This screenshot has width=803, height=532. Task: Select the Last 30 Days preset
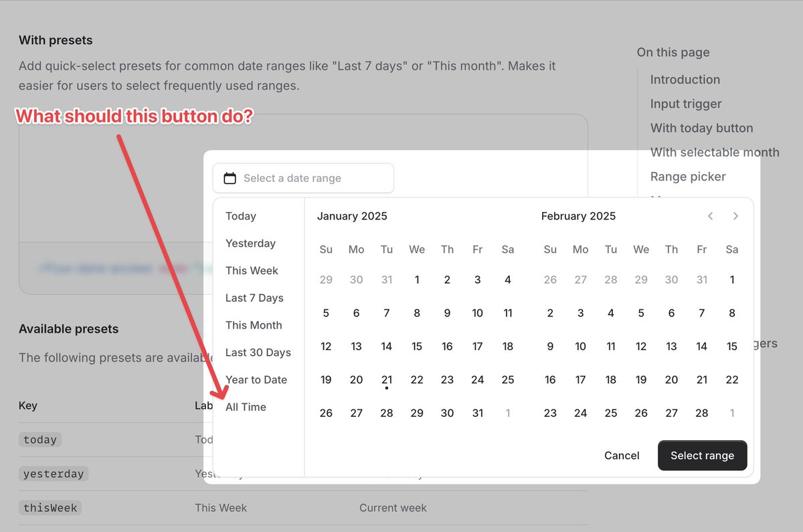(x=258, y=353)
